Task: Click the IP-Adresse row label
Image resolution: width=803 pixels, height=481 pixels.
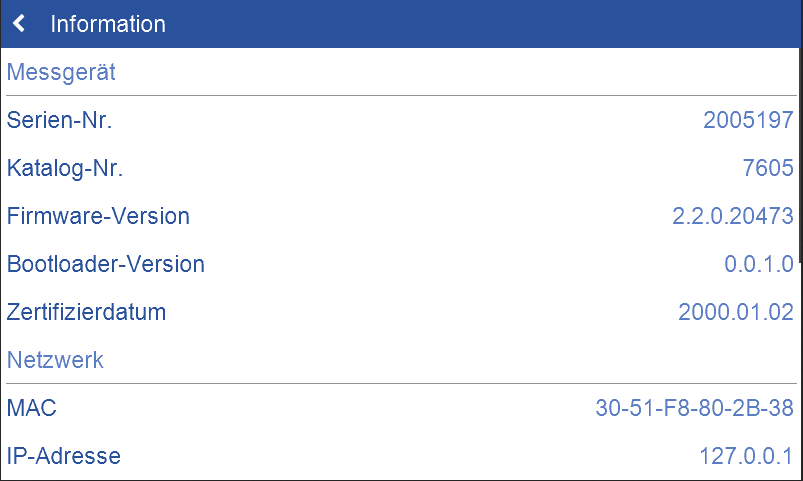Action: click(x=64, y=456)
